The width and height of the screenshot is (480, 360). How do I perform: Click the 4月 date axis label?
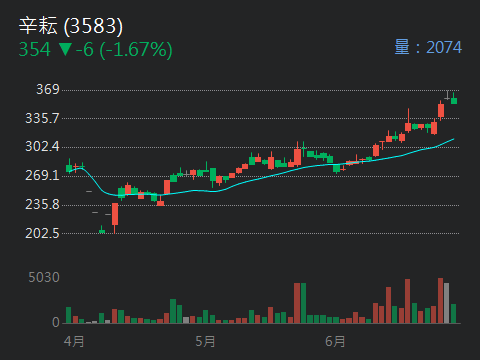tap(74, 341)
